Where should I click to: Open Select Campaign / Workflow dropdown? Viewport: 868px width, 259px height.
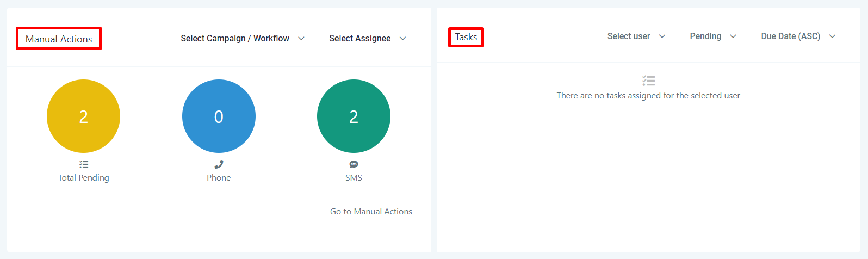[x=243, y=38]
